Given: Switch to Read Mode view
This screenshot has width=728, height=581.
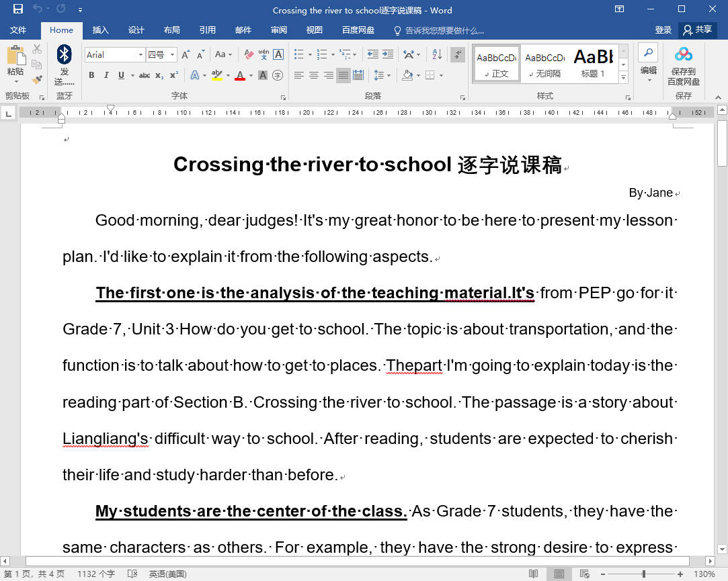Looking at the screenshot, I should pyautogui.click(x=533, y=574).
